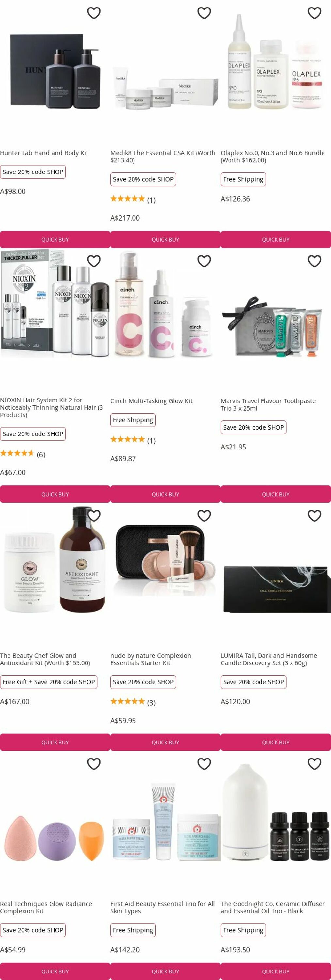Screen dimensions: 331x980
Task: Favorite the Medik8 Essential CSA Kit with heart
Action: (x=204, y=13)
